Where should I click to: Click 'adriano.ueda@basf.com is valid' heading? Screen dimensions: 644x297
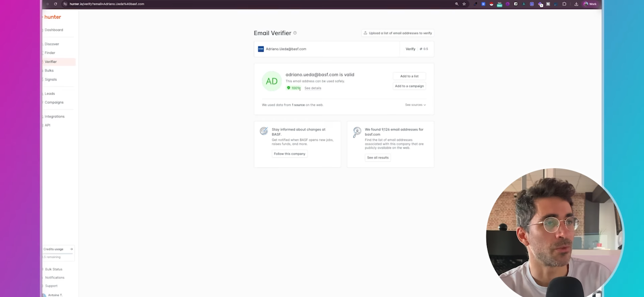tap(320, 75)
